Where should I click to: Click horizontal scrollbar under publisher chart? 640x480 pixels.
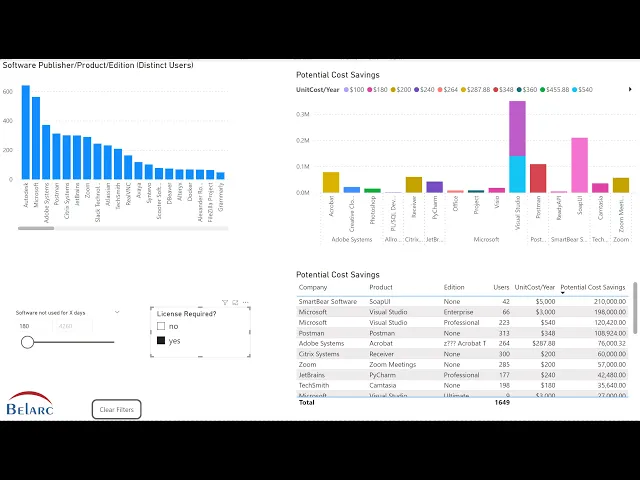click(36, 228)
